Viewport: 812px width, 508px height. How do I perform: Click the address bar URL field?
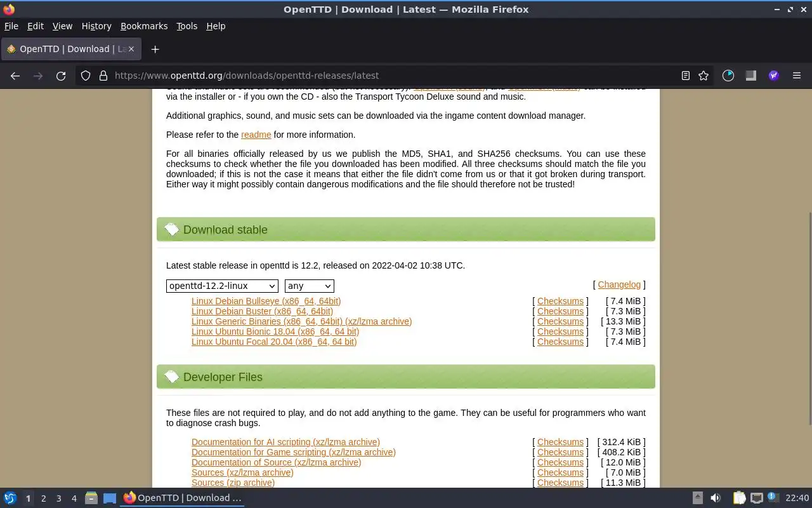pos(393,76)
